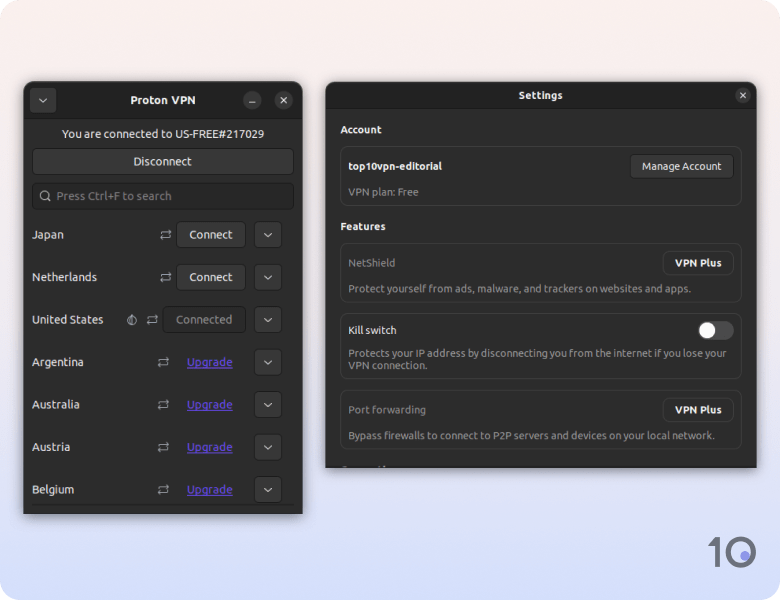The height and width of the screenshot is (600, 780).
Task: Click the NetShield feature label
Action: [x=372, y=263]
